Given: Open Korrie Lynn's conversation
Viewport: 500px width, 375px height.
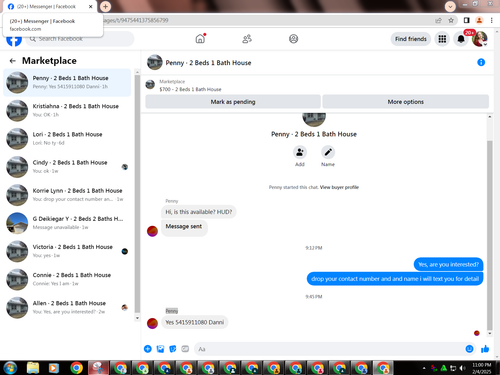Looking at the screenshot, I should (67, 195).
